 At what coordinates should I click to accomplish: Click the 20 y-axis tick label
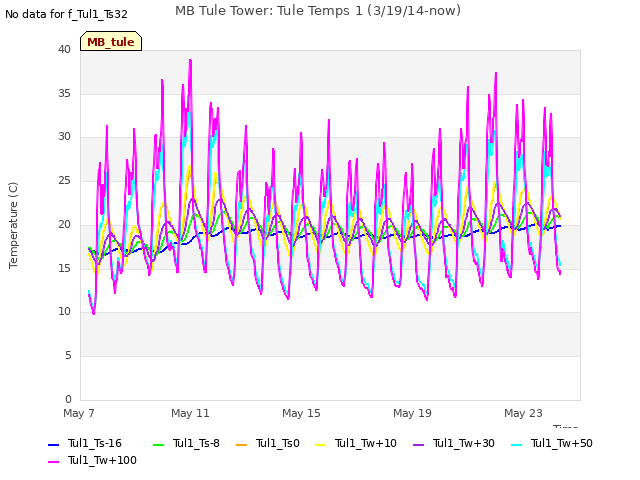64,224
